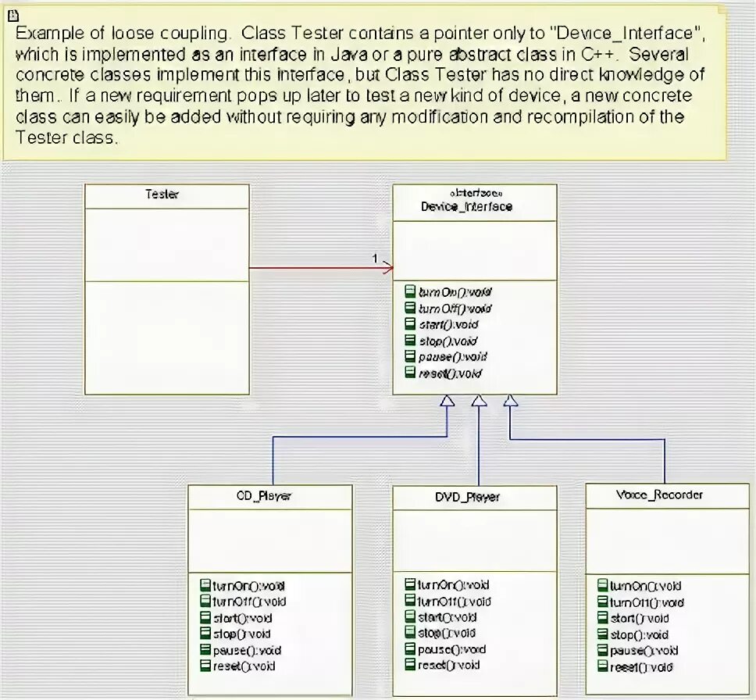Click the reset() operation icon under Device_Interface
Viewport: 756px width, 700px height.
(x=409, y=373)
